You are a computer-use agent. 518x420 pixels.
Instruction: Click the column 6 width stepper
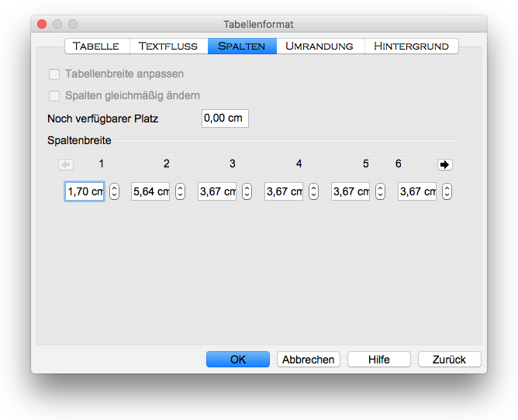(447, 191)
